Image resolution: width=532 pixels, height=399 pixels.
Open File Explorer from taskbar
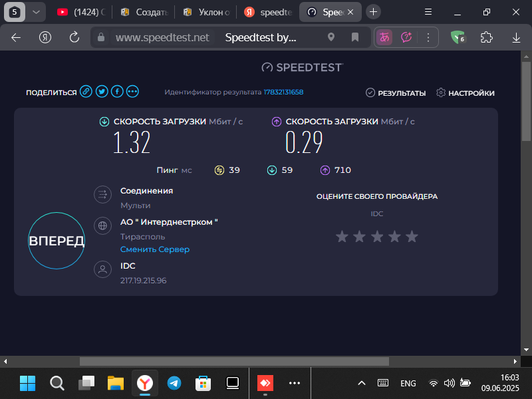click(x=116, y=384)
